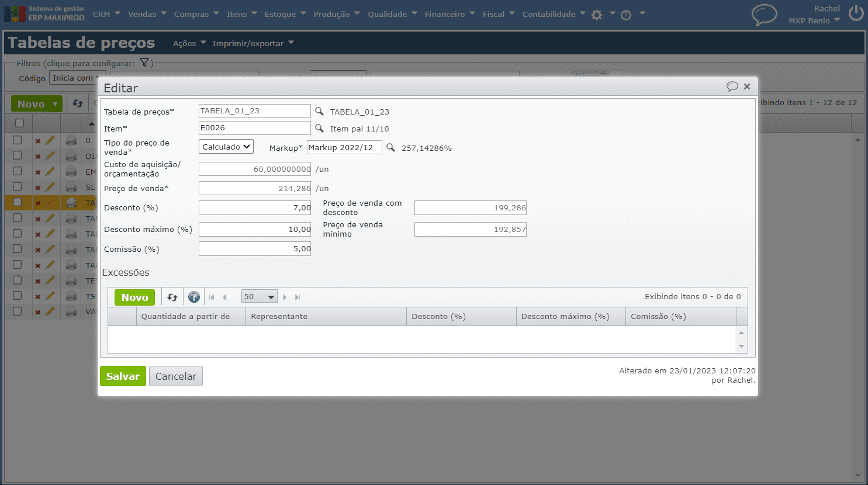Toggle the select-all checkbox in list header
Image resolution: width=868 pixels, height=485 pixels.
click(x=19, y=123)
